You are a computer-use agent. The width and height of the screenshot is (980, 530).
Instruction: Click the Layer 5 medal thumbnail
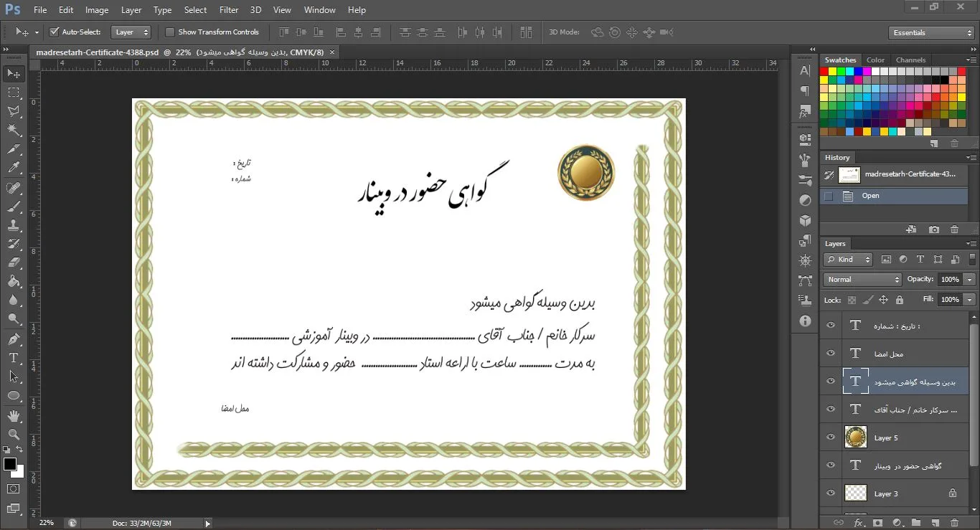855,437
